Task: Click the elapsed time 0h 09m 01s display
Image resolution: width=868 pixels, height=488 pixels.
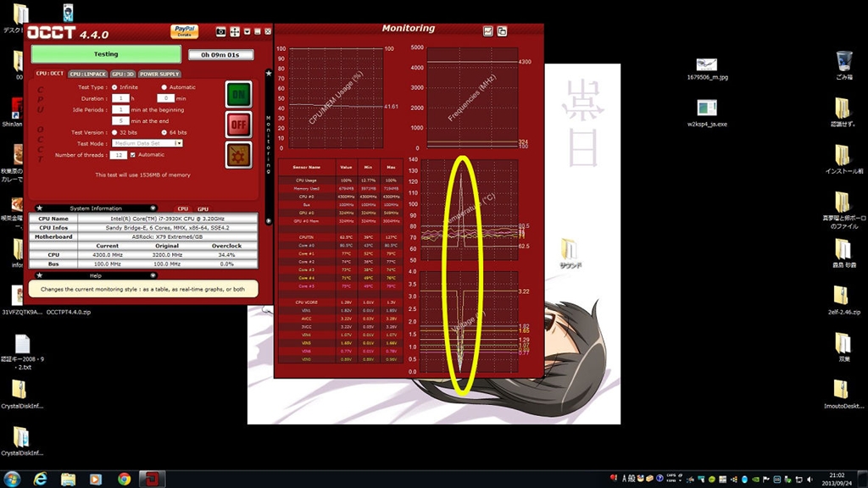Action: [220, 55]
